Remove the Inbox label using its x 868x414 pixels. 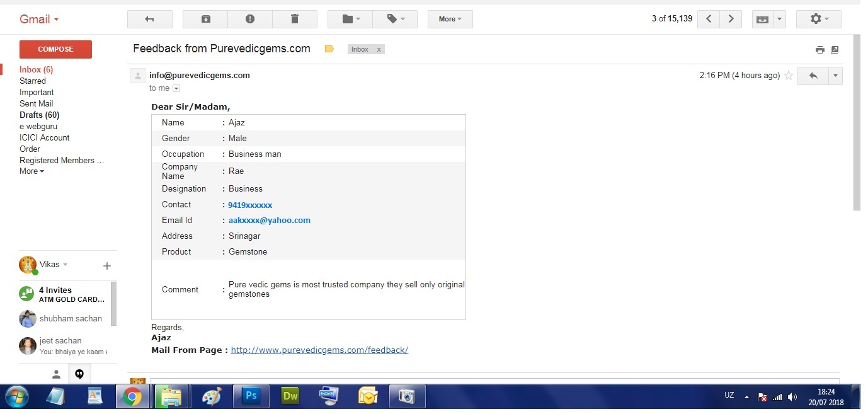click(379, 49)
